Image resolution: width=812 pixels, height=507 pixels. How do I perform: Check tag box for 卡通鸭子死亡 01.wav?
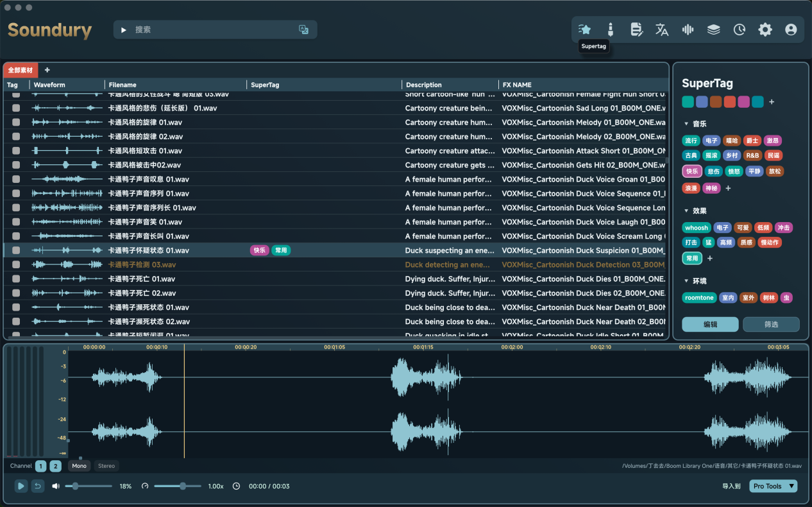pos(16,279)
